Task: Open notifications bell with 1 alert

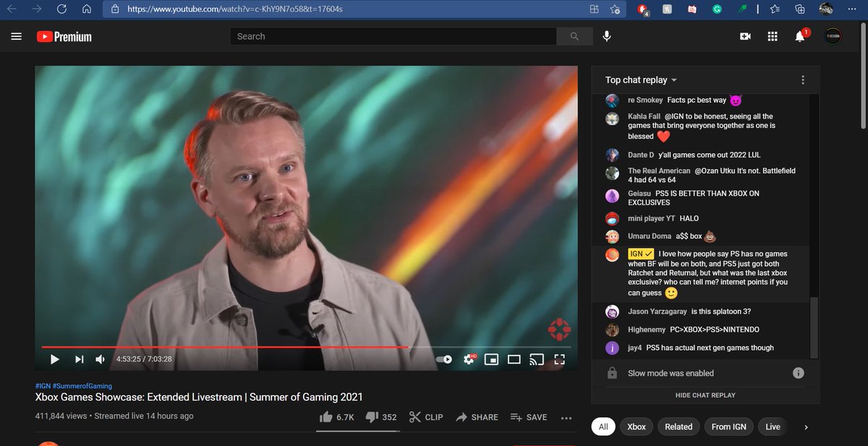Action: click(800, 35)
